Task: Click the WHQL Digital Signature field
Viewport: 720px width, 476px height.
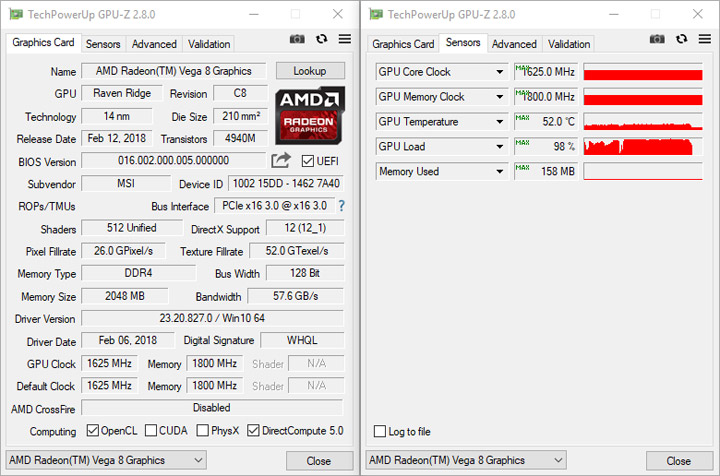Action: click(302, 341)
